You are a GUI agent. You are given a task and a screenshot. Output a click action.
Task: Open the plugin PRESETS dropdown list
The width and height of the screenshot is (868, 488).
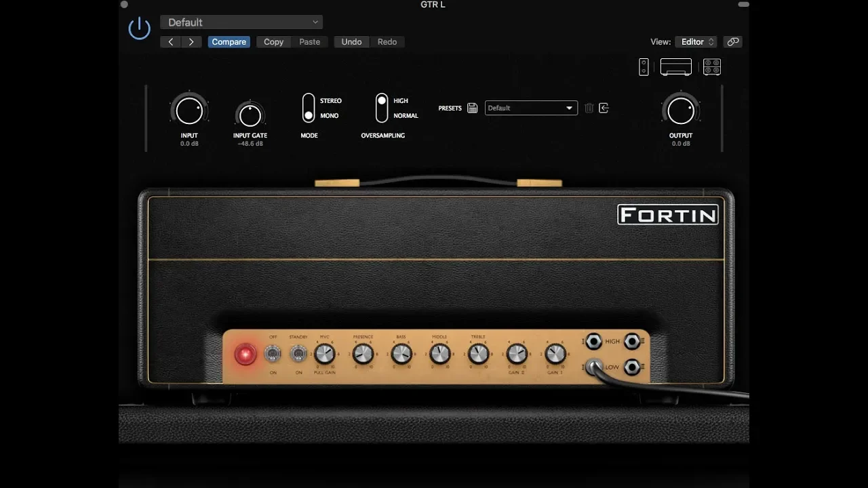click(x=531, y=108)
